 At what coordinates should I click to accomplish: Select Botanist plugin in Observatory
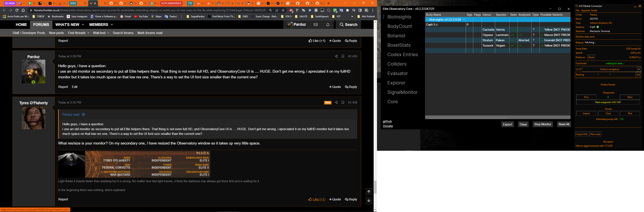tap(396, 36)
